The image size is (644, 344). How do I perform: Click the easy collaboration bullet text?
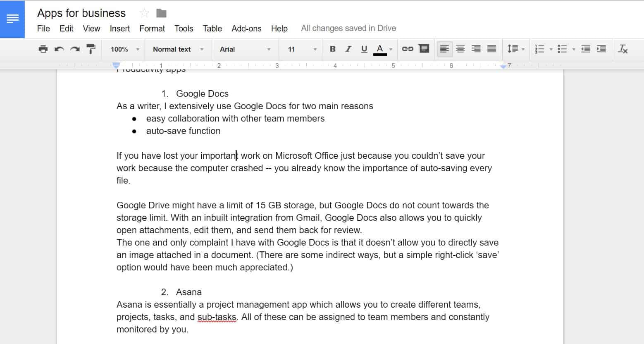click(x=235, y=119)
